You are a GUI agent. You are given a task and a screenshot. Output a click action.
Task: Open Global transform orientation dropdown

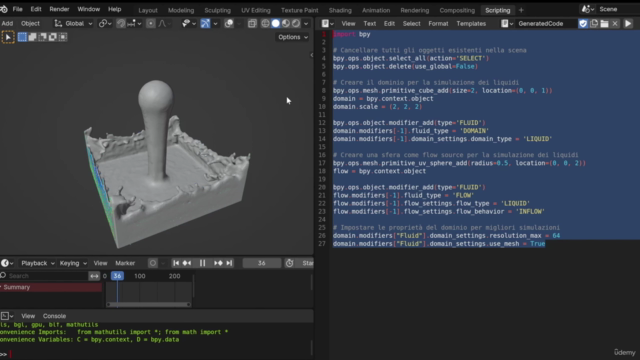[74, 24]
